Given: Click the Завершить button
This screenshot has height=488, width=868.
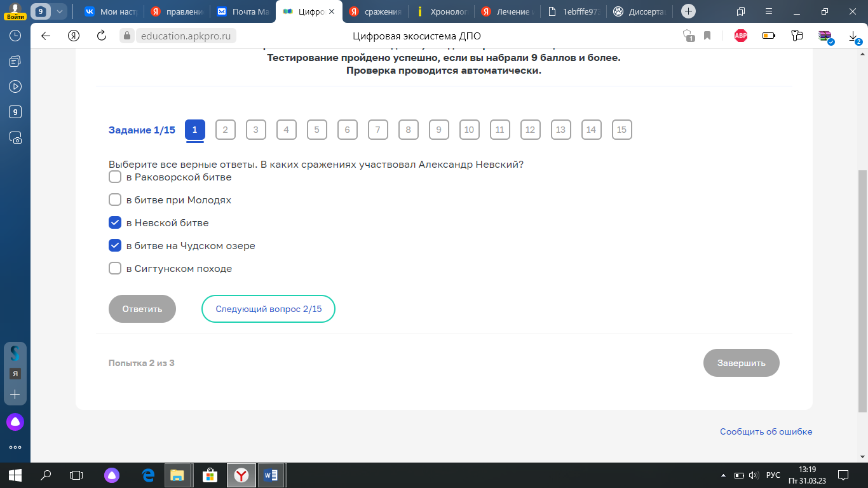Looking at the screenshot, I should point(741,363).
